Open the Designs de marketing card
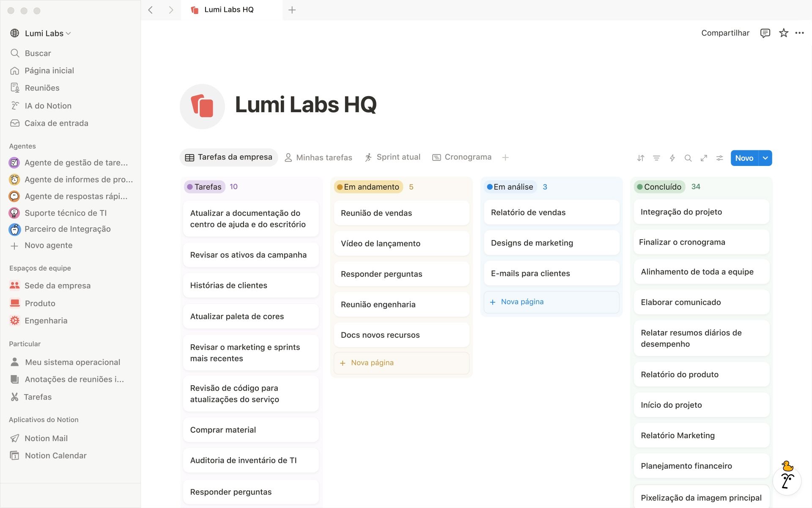The width and height of the screenshot is (812, 508). [x=551, y=243]
